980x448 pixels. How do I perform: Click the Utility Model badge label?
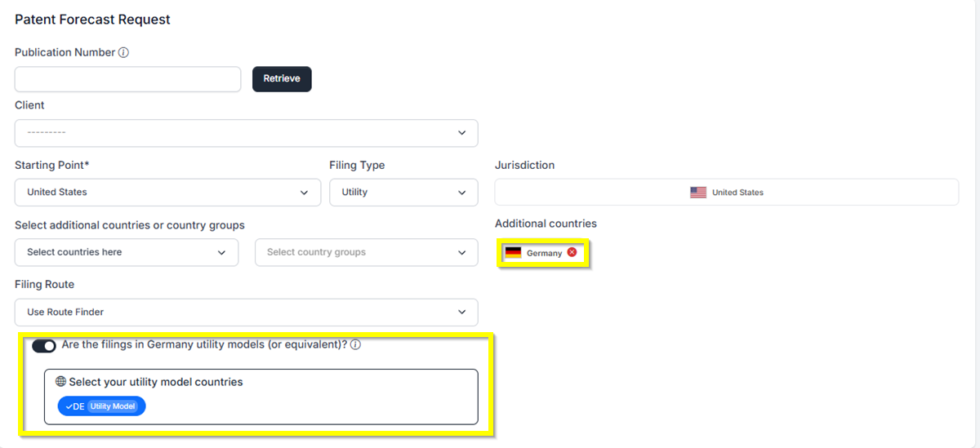[114, 406]
